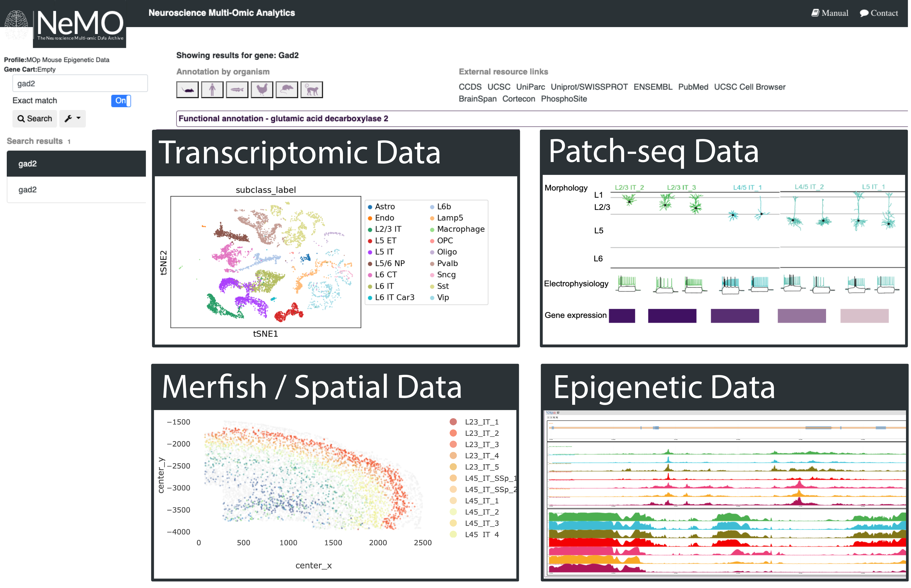
Task: Select the mouse organism annotation icon
Action: point(187,90)
